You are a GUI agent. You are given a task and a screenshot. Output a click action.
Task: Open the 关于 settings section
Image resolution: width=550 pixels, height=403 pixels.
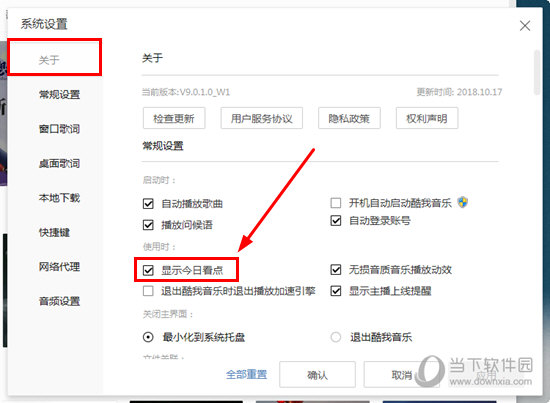tap(49, 60)
